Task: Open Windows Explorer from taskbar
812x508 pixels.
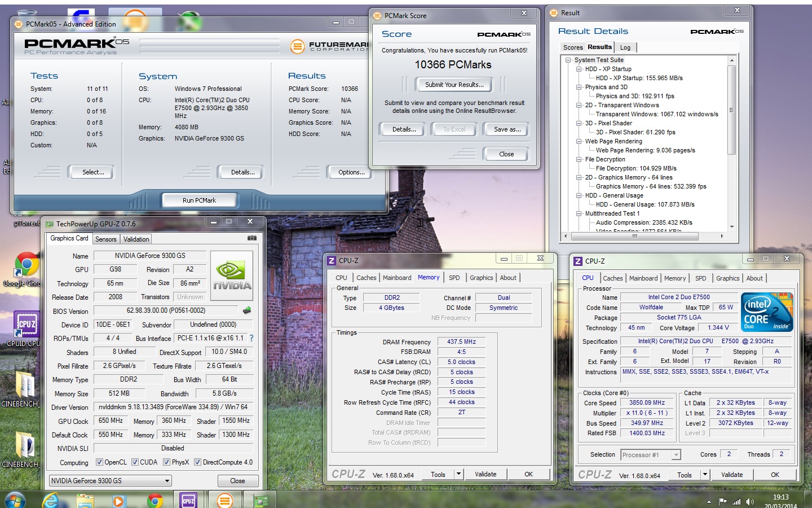Action: point(85,500)
